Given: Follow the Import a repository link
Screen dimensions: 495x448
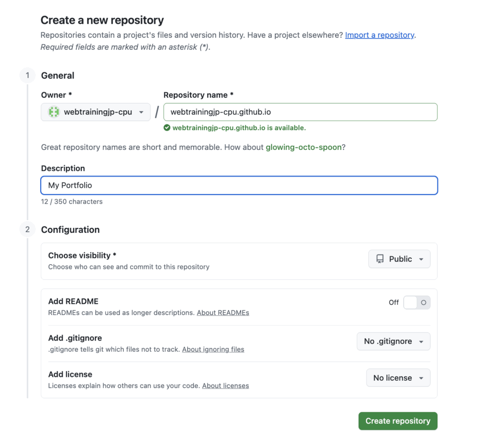Looking at the screenshot, I should [x=379, y=35].
